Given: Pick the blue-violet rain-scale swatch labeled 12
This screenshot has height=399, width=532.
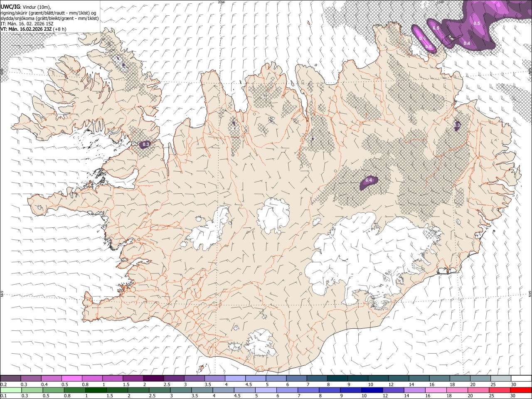Looking at the screenshot, I should [393, 390].
